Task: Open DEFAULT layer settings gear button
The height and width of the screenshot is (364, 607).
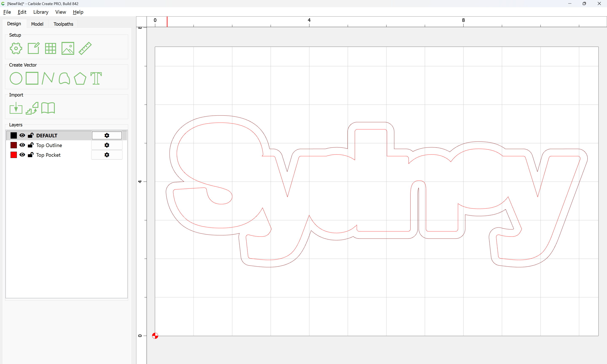Action: 107,135
